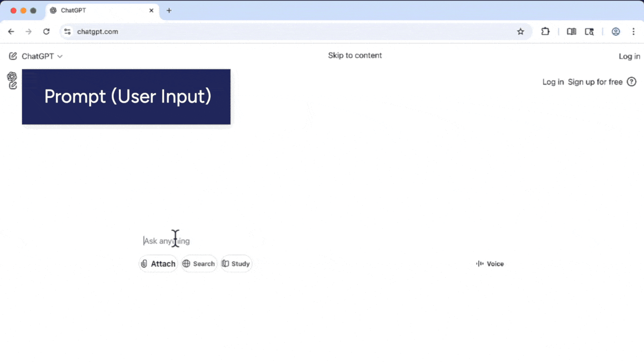Open help via the question mark icon
This screenshot has width=644, height=362.
point(631,81)
